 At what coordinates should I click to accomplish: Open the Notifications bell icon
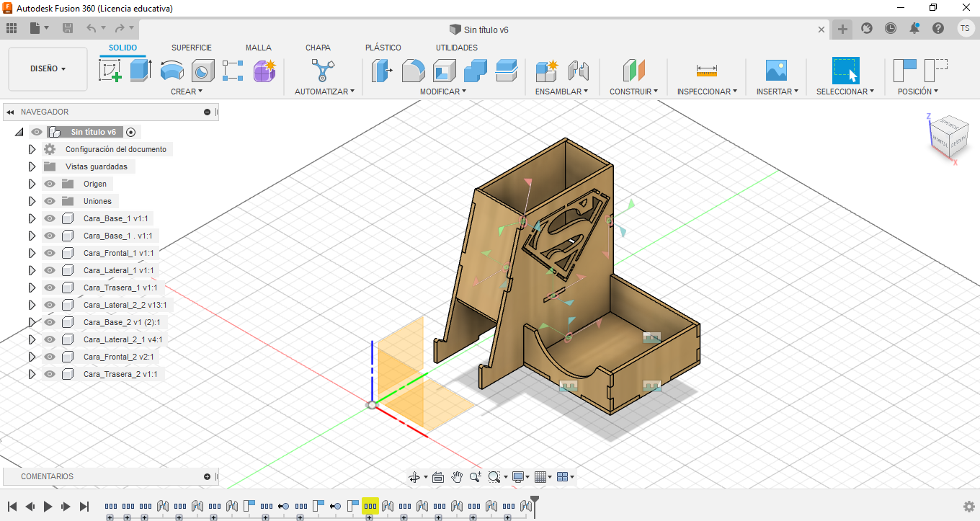(914, 28)
